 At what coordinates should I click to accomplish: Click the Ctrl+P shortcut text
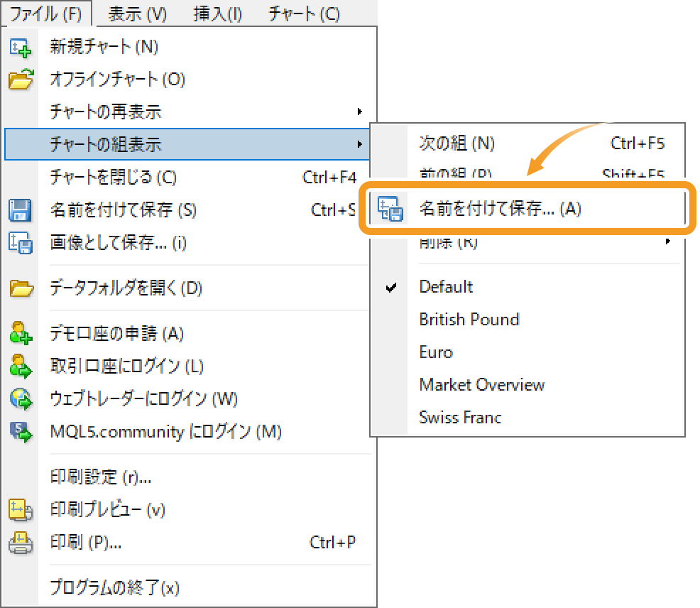[x=332, y=543]
